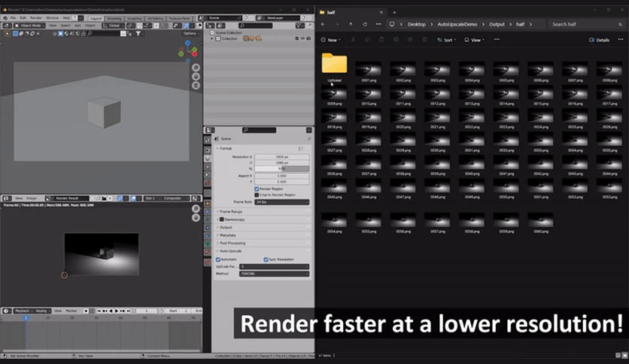Click the zoom magnifier gizmo in 3D viewport
Image resolution: width=629 pixels, height=364 pixels.
coord(196,68)
